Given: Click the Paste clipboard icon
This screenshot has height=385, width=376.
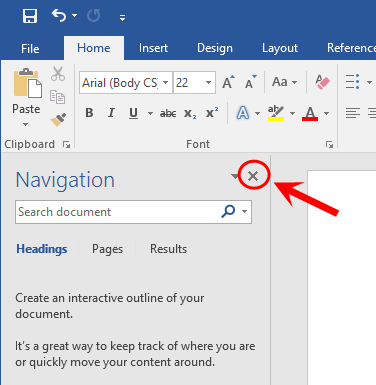Looking at the screenshot, I should 28,83.
